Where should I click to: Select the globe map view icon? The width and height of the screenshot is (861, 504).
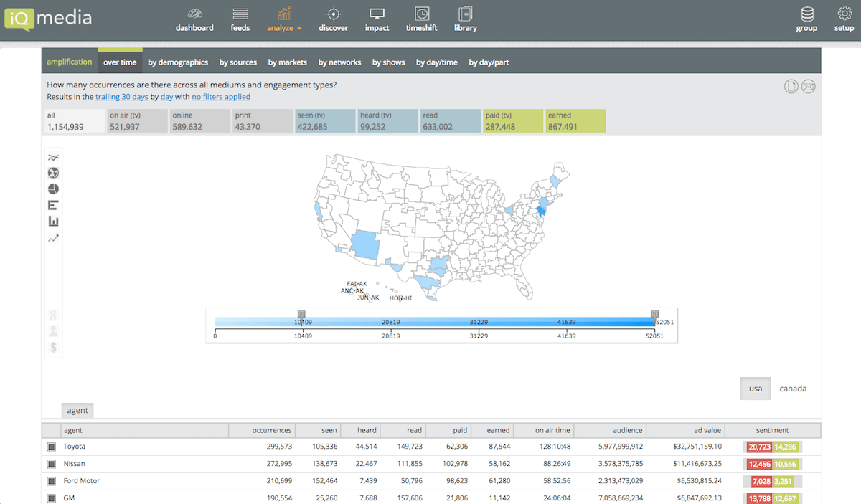coord(53,173)
